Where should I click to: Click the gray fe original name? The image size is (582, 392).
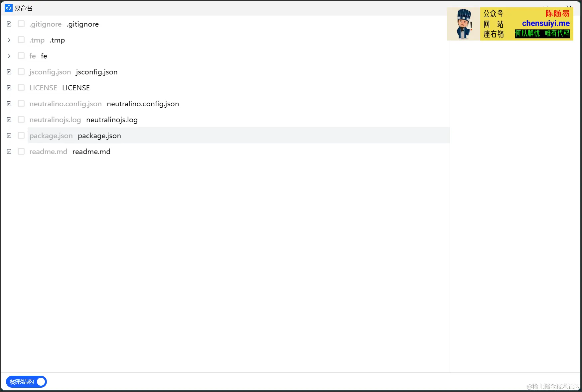coord(33,56)
